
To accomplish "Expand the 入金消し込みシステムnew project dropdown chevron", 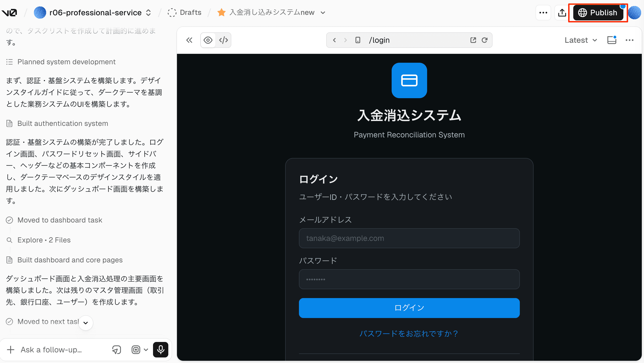I will click(x=323, y=12).
